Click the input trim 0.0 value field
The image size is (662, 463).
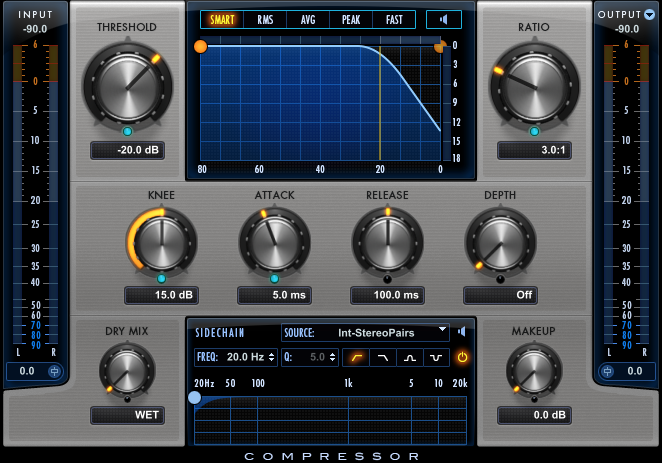tap(27, 371)
